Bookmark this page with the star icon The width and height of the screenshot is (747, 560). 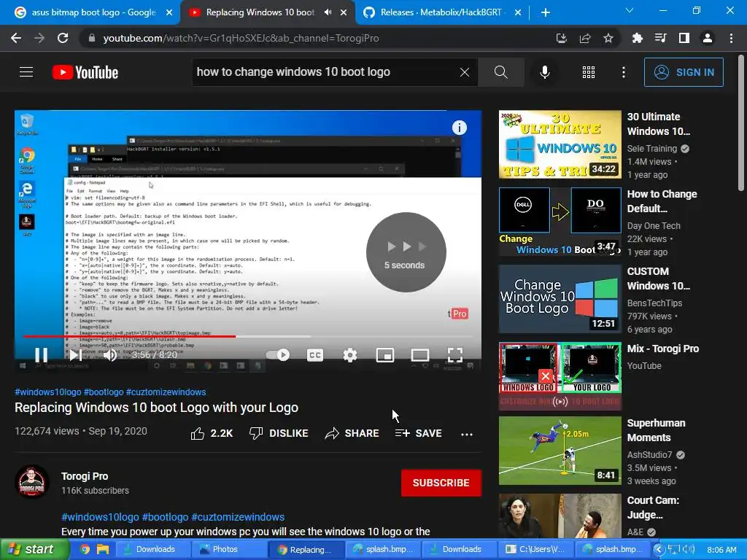tap(608, 38)
